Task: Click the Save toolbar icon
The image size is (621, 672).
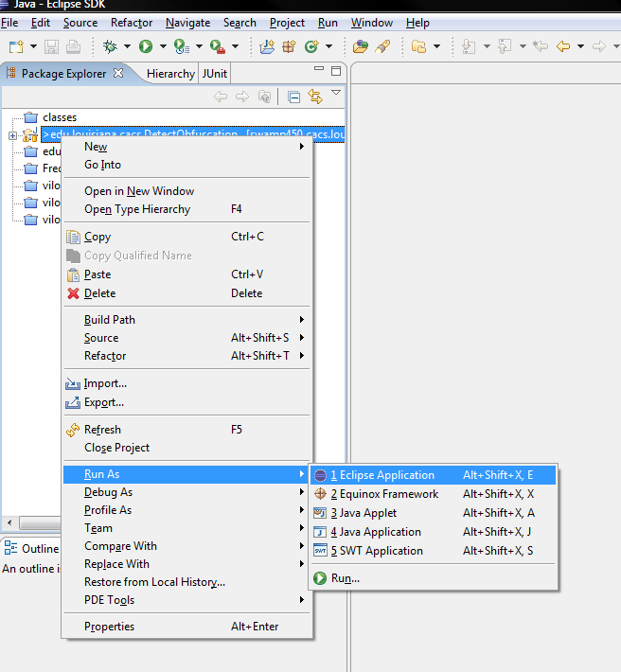Action: (x=51, y=46)
